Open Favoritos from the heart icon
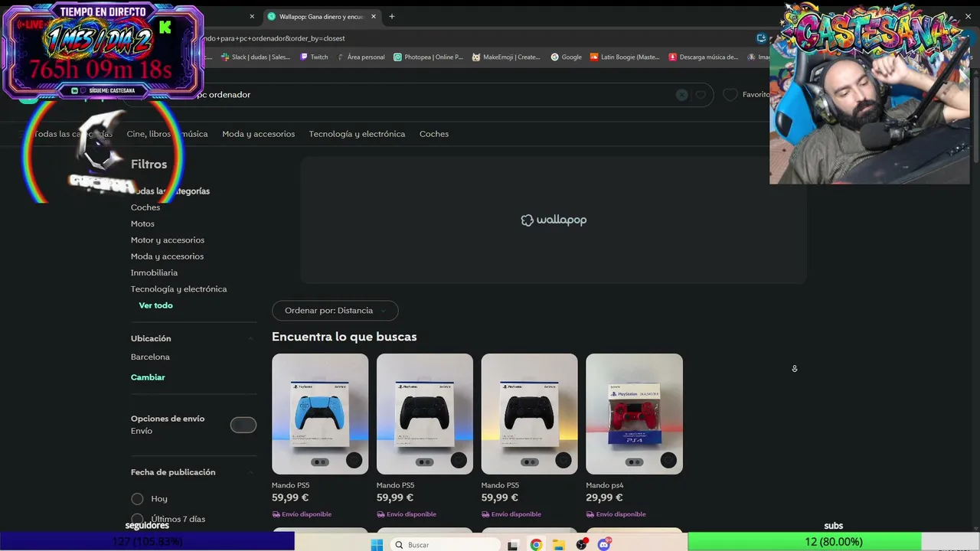This screenshot has height=551, width=980. (x=730, y=94)
